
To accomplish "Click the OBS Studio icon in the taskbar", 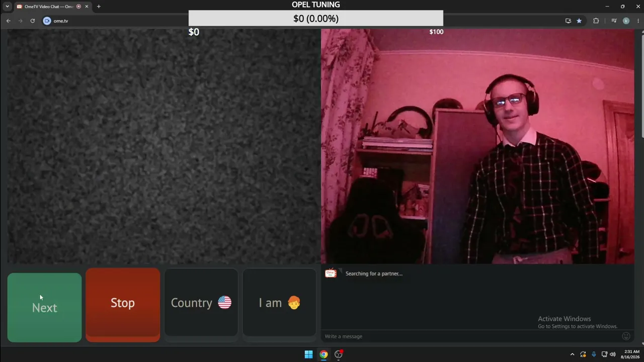I will click(x=339, y=354).
